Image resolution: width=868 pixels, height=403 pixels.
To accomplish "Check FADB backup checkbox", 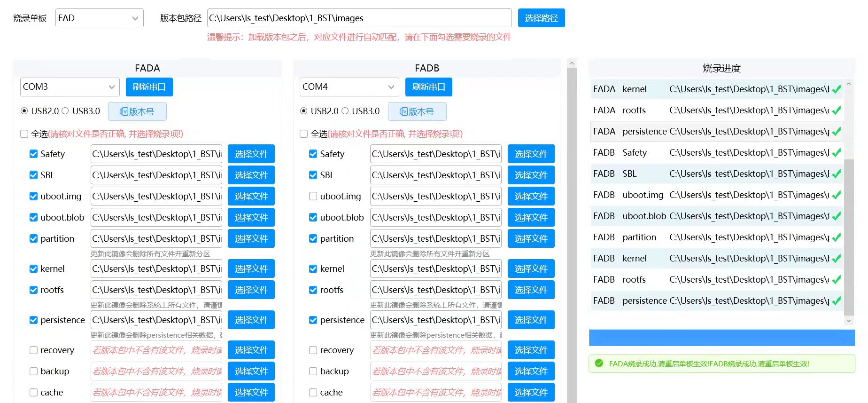I will 313,371.
